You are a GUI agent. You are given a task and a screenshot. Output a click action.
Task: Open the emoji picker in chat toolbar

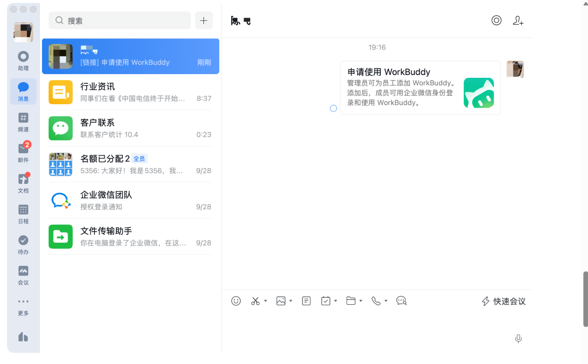tap(236, 301)
